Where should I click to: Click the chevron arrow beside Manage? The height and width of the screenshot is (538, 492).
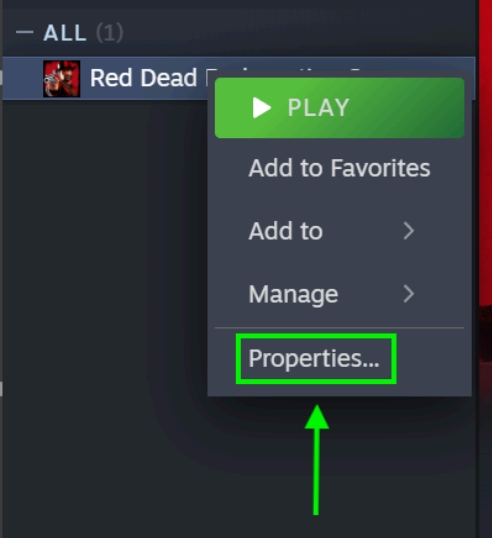(409, 294)
